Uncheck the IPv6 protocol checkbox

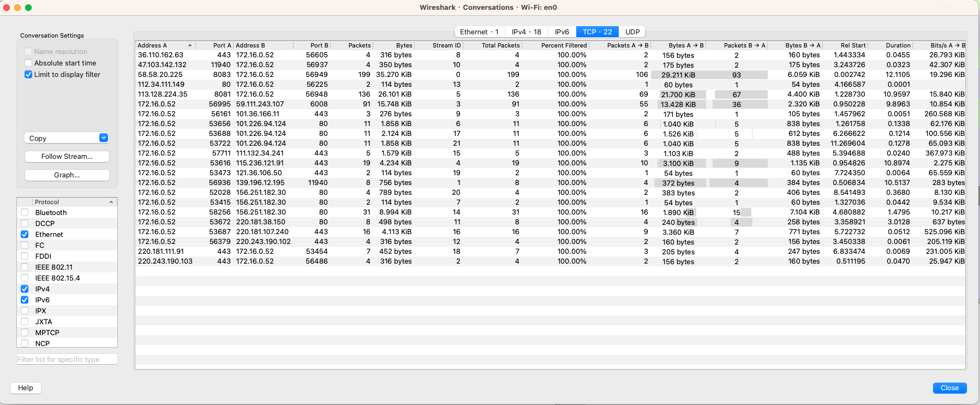tap(25, 300)
